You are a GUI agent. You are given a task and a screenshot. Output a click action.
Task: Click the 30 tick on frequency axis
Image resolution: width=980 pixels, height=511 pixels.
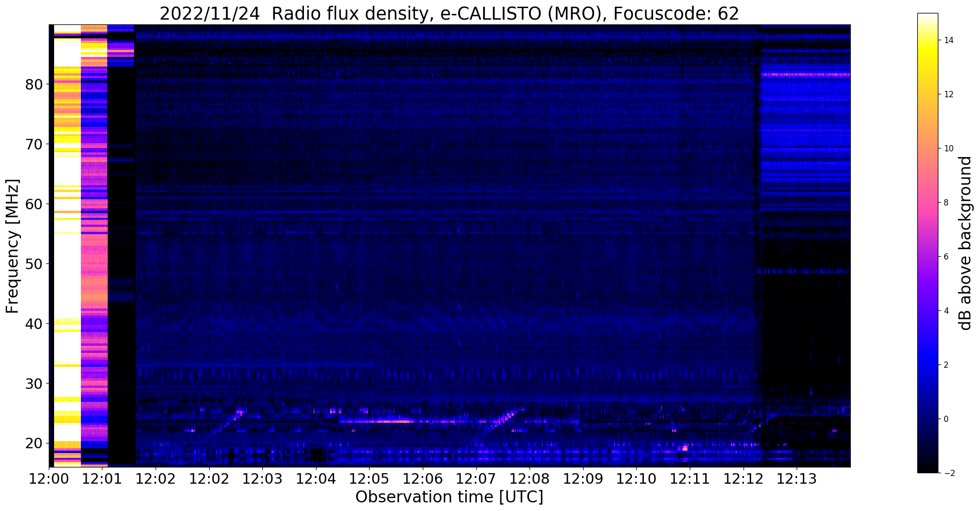[34, 384]
